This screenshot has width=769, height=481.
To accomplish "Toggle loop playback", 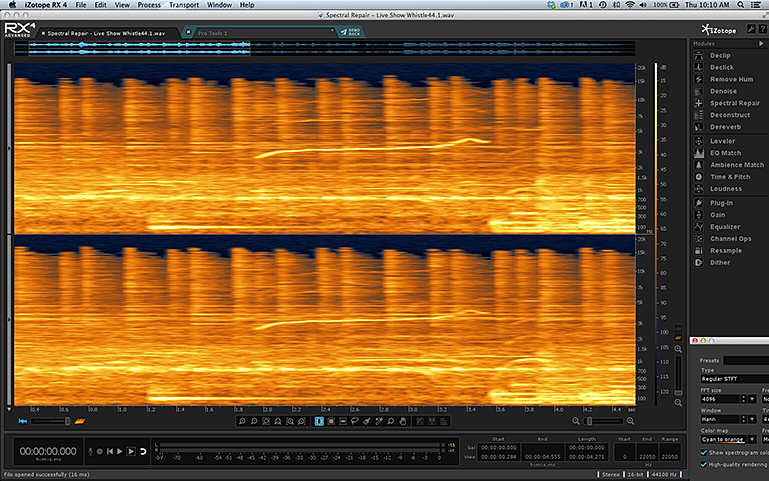I will pyautogui.click(x=143, y=451).
